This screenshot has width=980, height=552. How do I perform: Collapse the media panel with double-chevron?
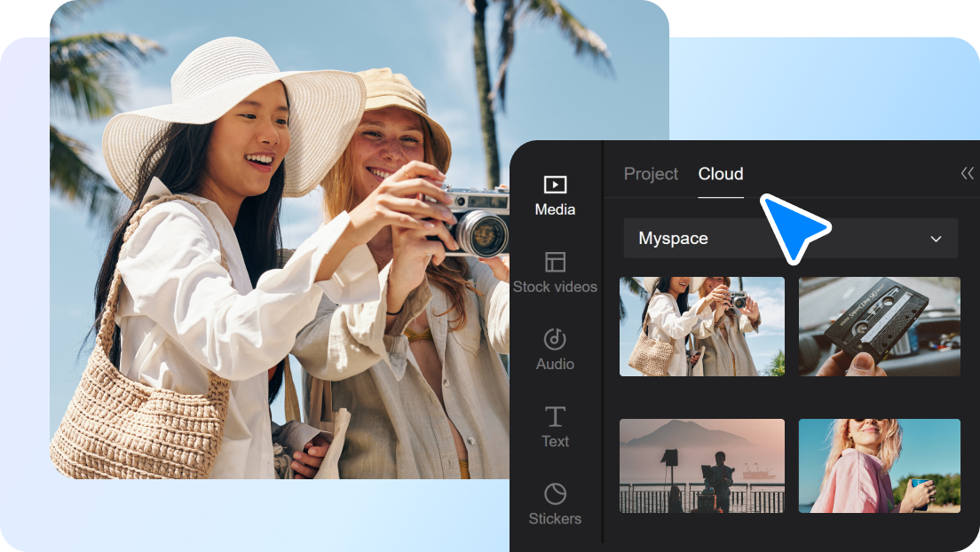tap(967, 173)
